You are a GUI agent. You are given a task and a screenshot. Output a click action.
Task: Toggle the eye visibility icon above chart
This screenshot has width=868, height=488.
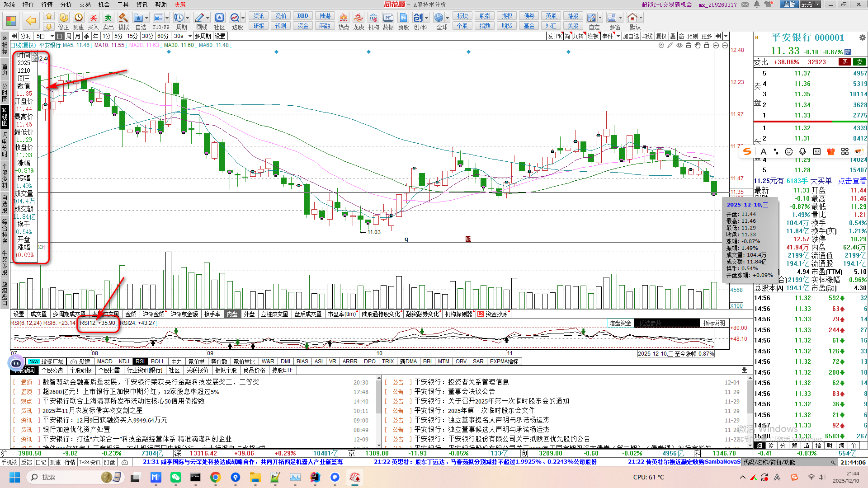679,45
